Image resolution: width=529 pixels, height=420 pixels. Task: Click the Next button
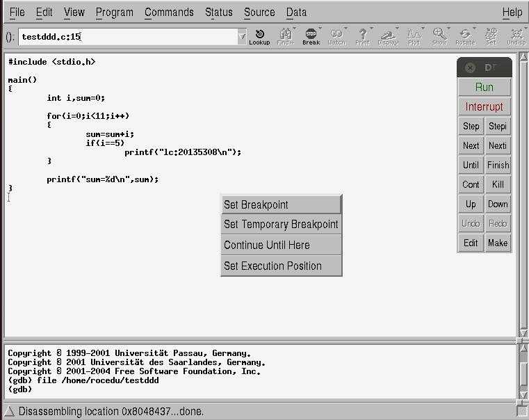tap(471, 146)
